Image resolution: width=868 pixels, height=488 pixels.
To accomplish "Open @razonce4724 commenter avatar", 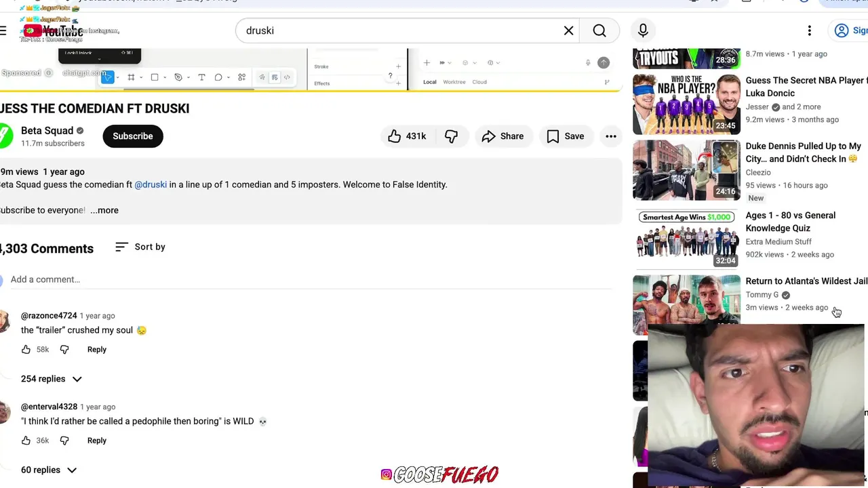I will pos(4,321).
